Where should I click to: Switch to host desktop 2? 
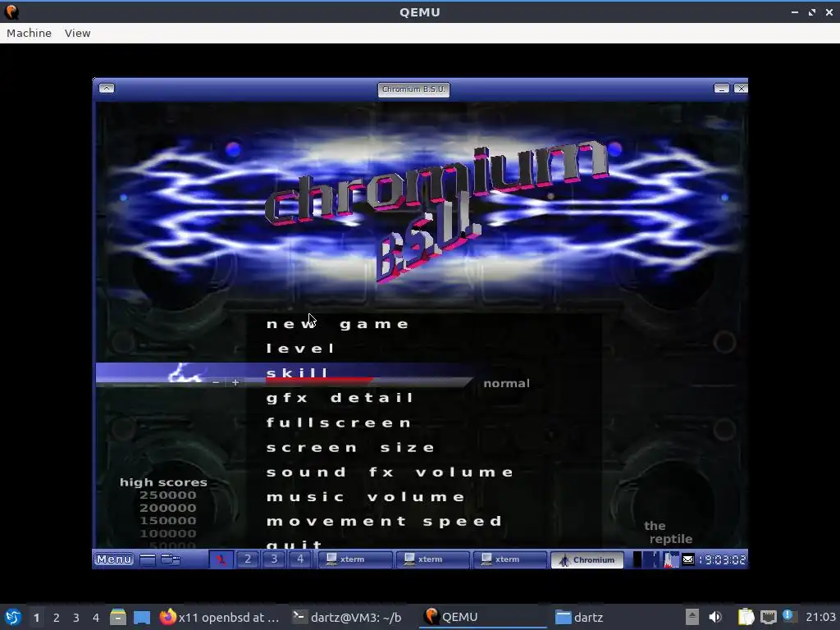[x=57, y=618]
